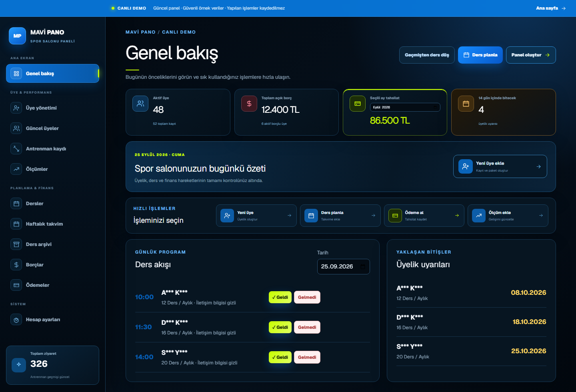This screenshot has width=576, height=392.
Task: Click the Yeni üye ekle card
Action: tap(500, 166)
